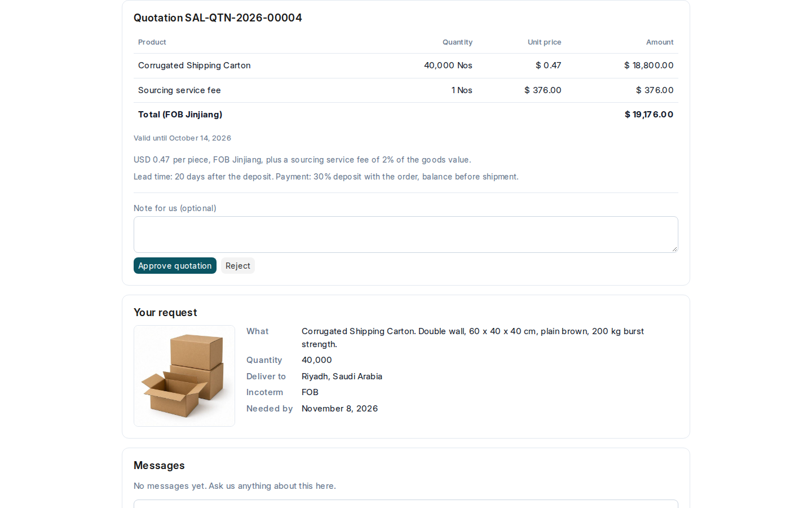Click the Quantity column header
This screenshot has height=508, width=812.
[x=457, y=42]
